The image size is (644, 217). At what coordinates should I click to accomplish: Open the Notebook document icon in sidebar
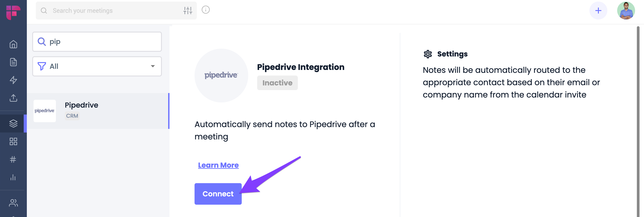point(13,62)
